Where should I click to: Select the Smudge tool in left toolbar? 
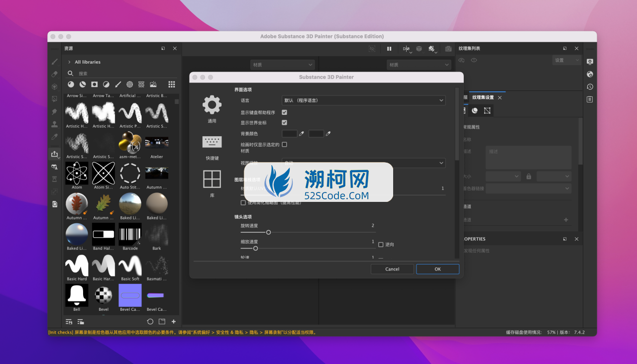(55, 111)
